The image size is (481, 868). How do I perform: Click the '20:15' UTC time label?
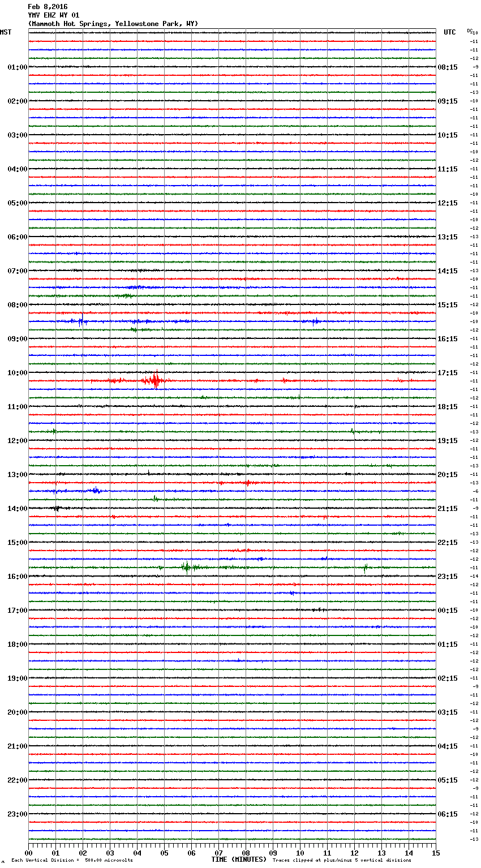448,475
